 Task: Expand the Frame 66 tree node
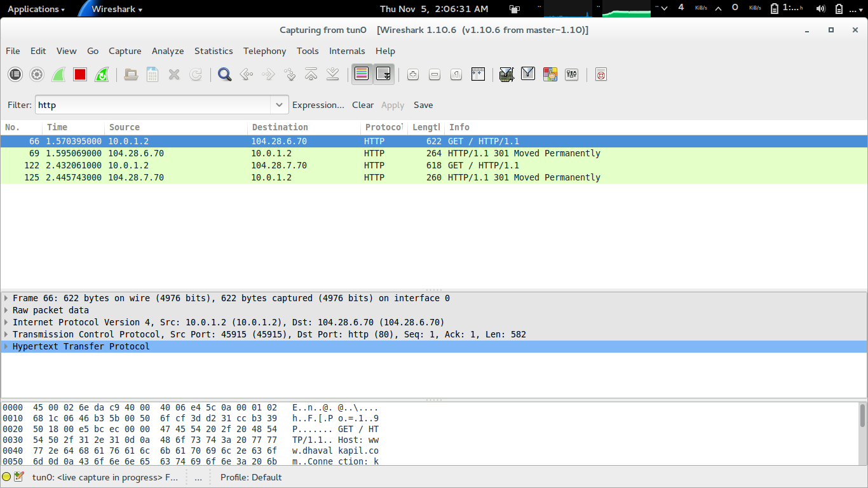6,298
